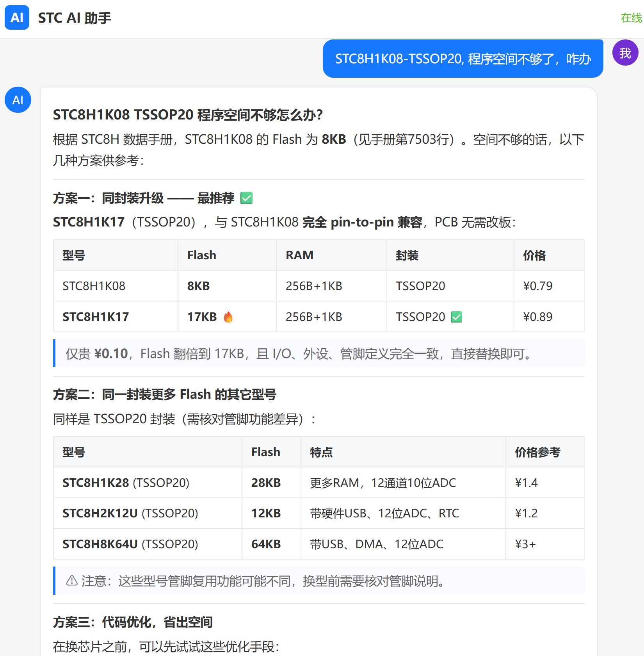Click the AI assistant avatar beside the reply
Image resolution: width=644 pixels, height=656 pixels.
click(x=18, y=100)
